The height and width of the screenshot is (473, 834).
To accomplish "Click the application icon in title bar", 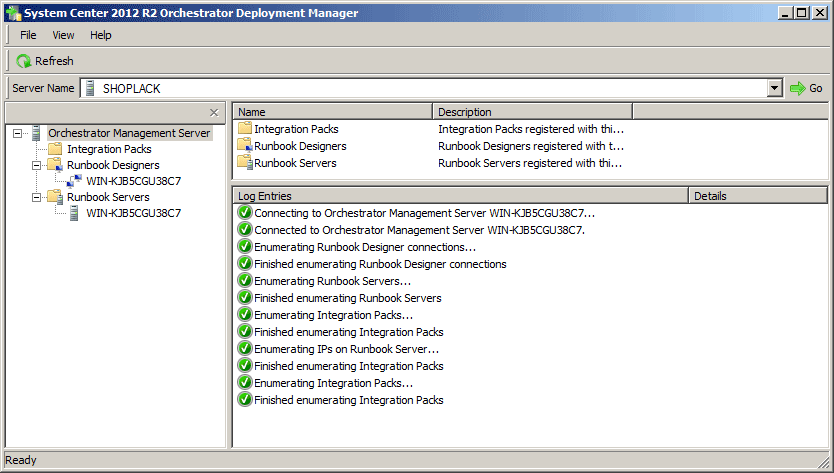I will [13, 13].
